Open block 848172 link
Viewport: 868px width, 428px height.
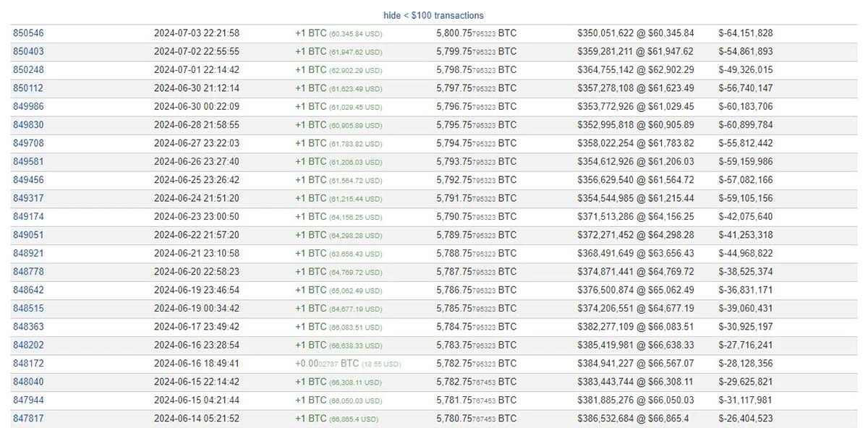click(28, 364)
